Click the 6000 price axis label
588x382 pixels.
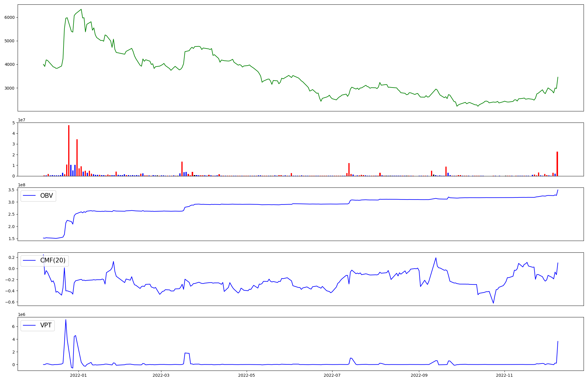[x=9, y=18]
